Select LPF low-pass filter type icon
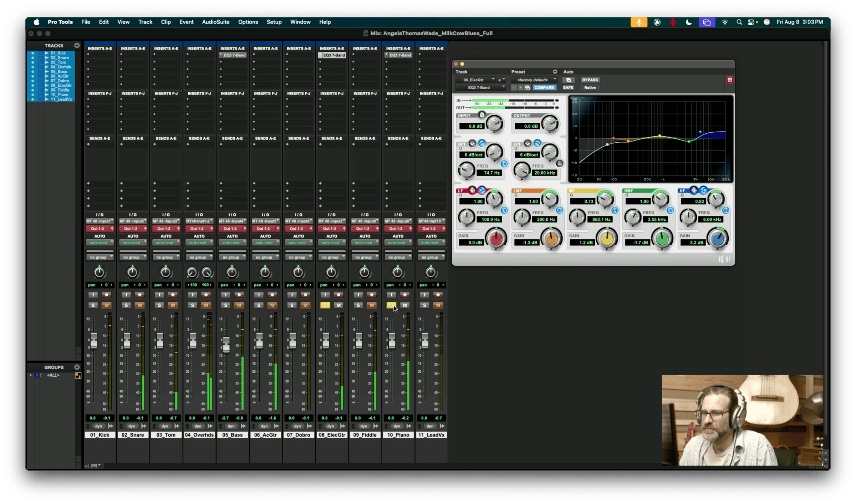856x504 pixels. click(537, 143)
